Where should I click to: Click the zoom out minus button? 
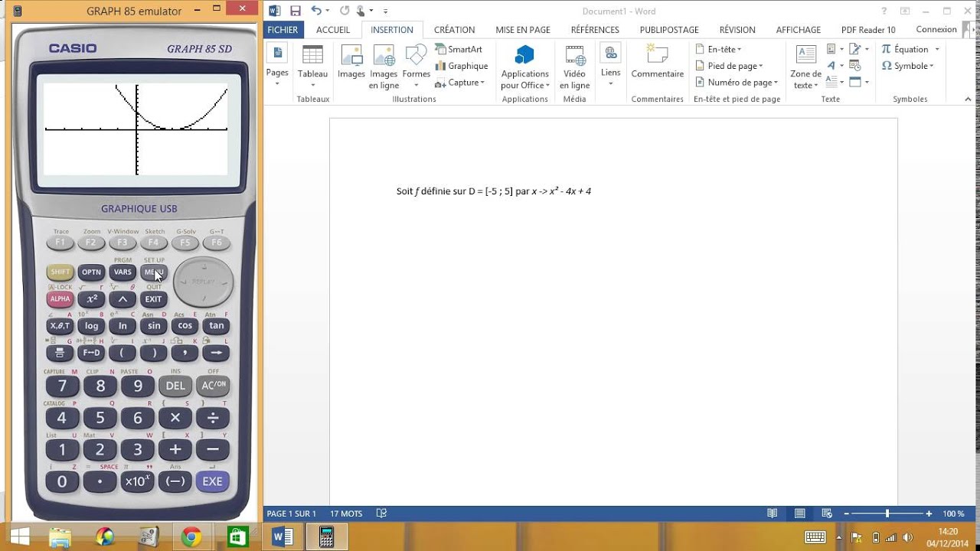point(845,514)
